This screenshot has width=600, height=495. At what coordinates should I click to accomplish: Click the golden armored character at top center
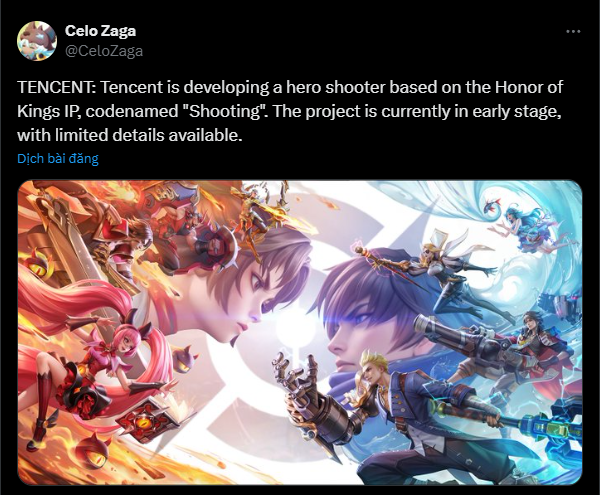point(260,212)
